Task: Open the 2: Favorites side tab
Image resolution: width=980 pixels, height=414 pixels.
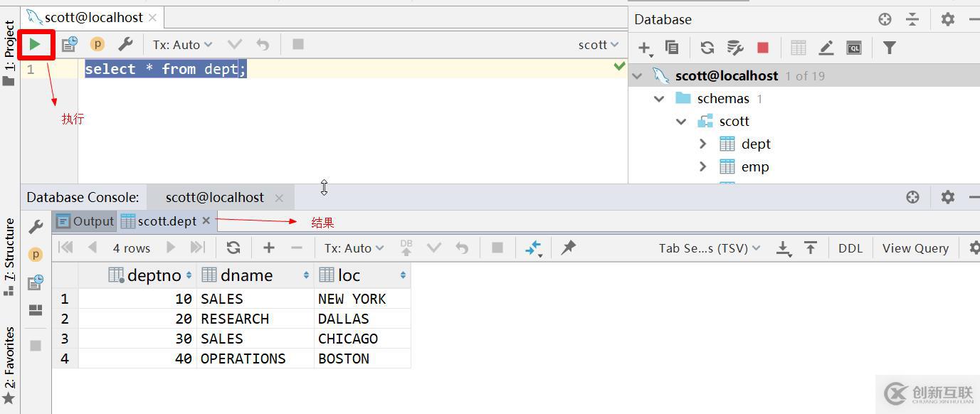Action: (9, 364)
